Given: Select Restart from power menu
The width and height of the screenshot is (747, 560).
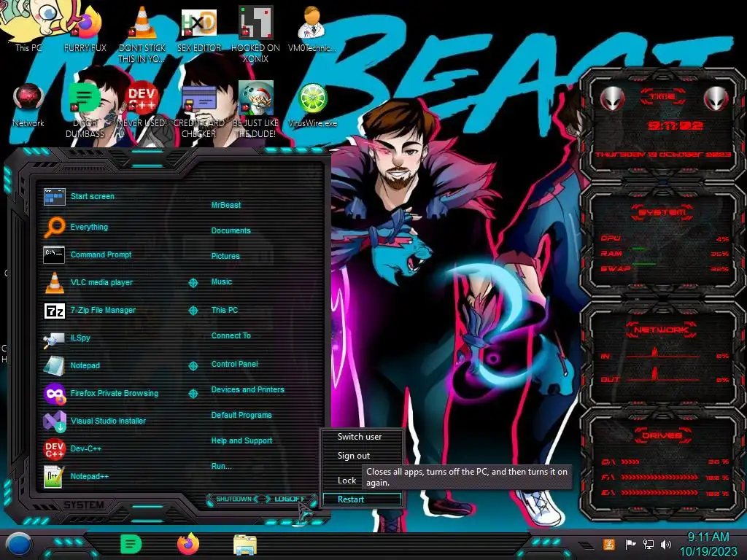Looking at the screenshot, I should [362, 499].
